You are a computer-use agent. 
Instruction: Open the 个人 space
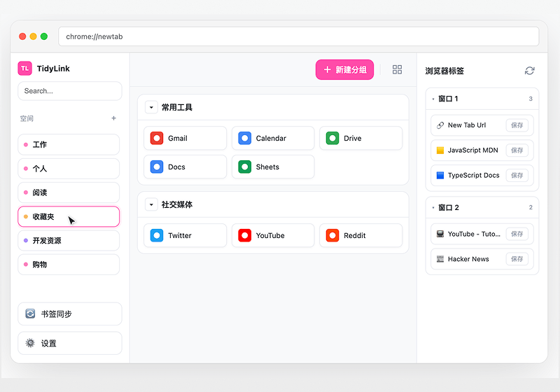pos(69,169)
